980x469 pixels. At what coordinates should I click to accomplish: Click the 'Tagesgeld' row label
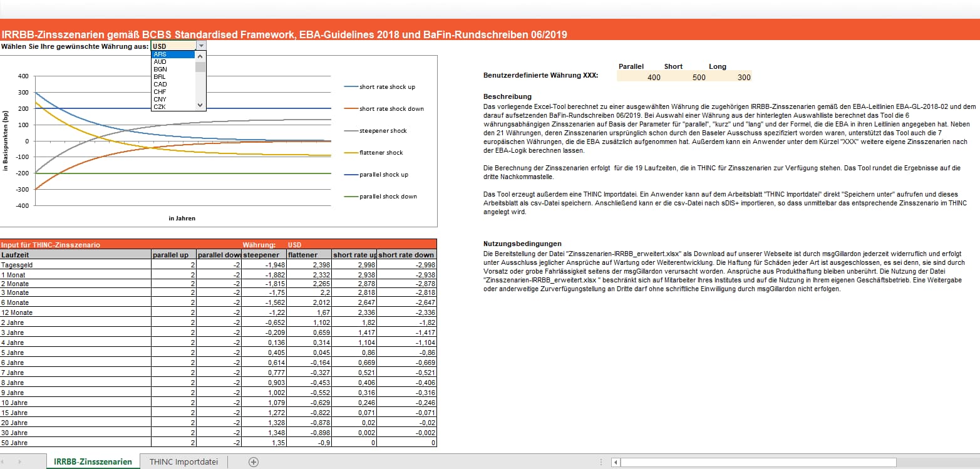click(76, 265)
